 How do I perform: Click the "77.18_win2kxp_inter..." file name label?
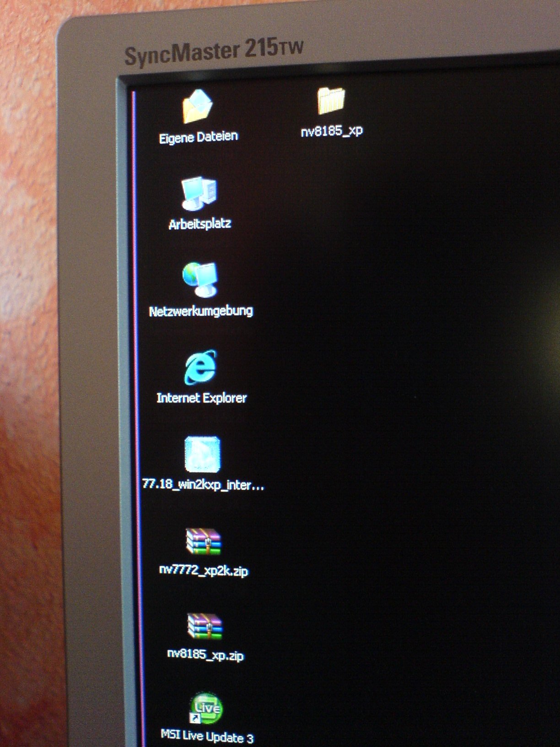pyautogui.click(x=203, y=484)
